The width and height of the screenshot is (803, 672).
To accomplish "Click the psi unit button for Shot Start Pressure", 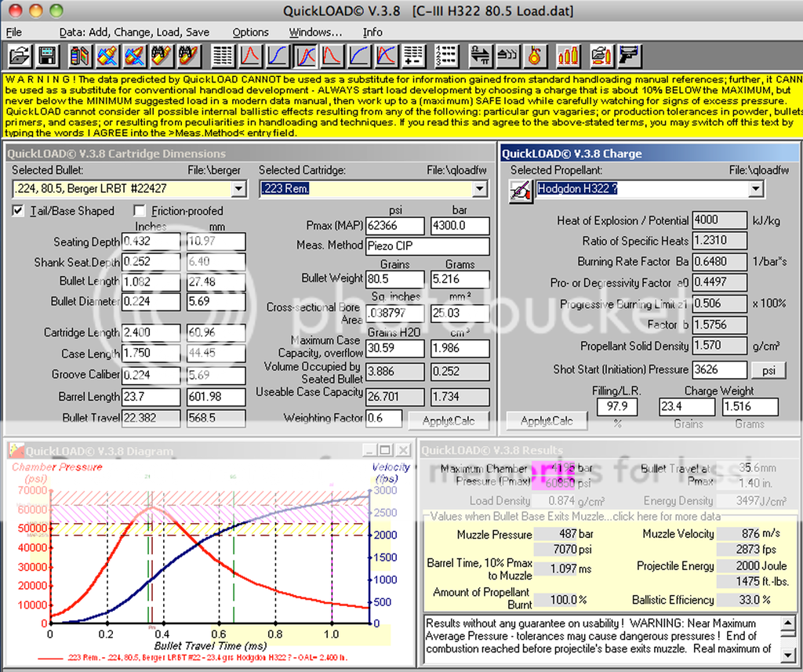I will coord(768,369).
